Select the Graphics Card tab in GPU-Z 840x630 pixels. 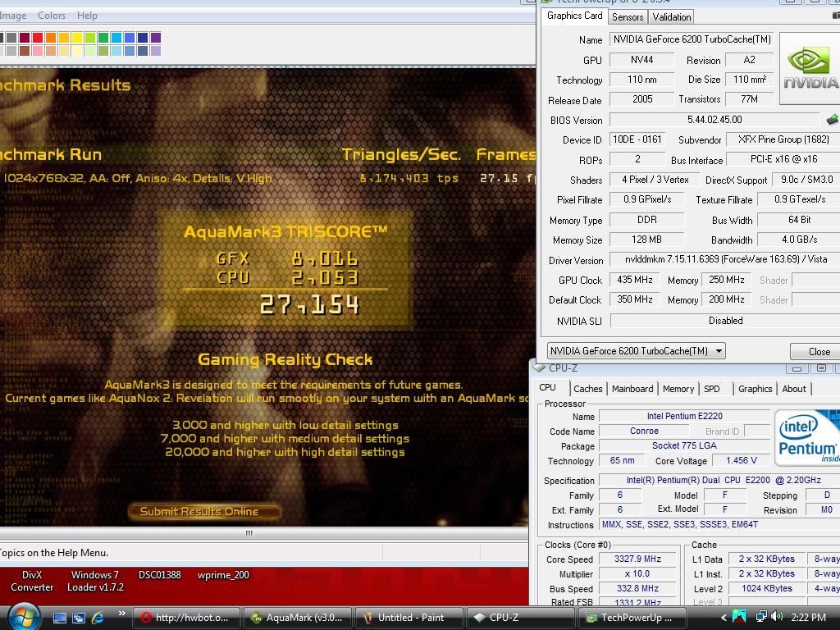pos(574,16)
